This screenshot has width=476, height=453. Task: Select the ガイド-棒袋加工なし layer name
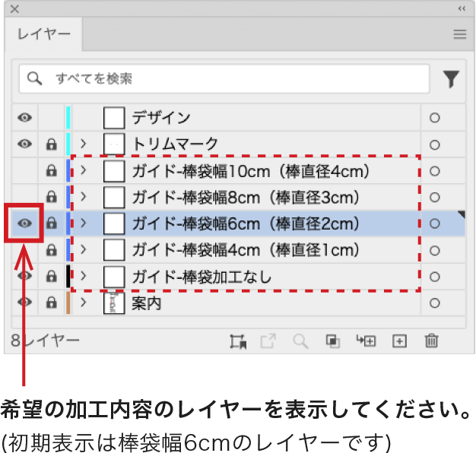coord(202,277)
